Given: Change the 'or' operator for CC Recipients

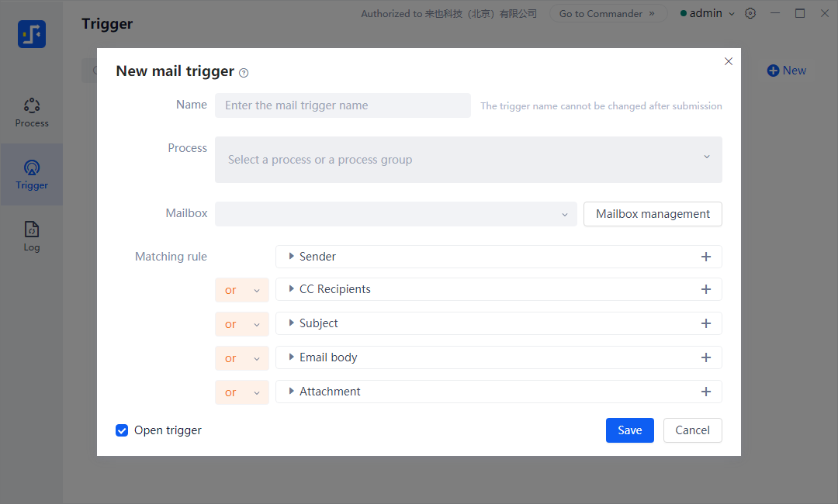Looking at the screenshot, I should (x=241, y=290).
